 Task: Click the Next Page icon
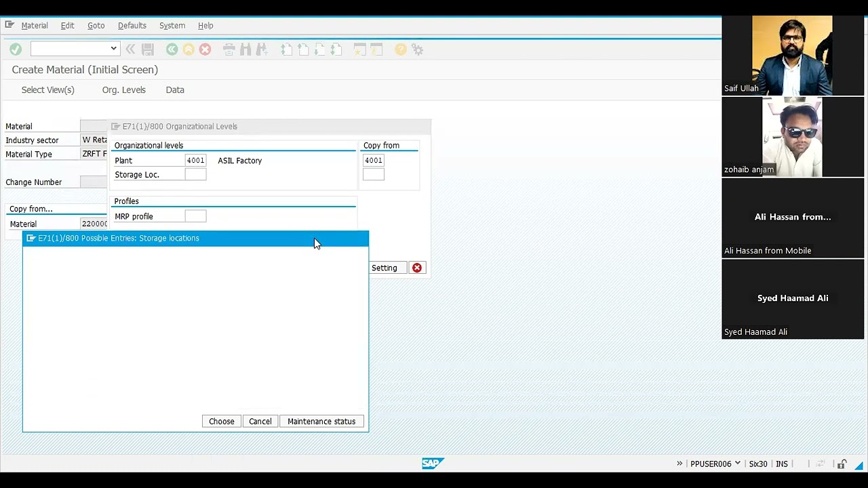coord(319,49)
